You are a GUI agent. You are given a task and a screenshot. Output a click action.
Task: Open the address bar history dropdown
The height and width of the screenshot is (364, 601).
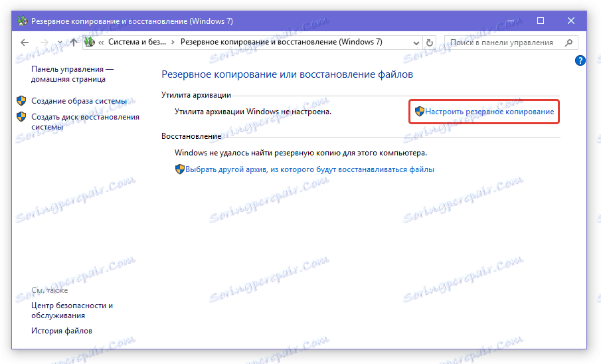click(x=416, y=43)
